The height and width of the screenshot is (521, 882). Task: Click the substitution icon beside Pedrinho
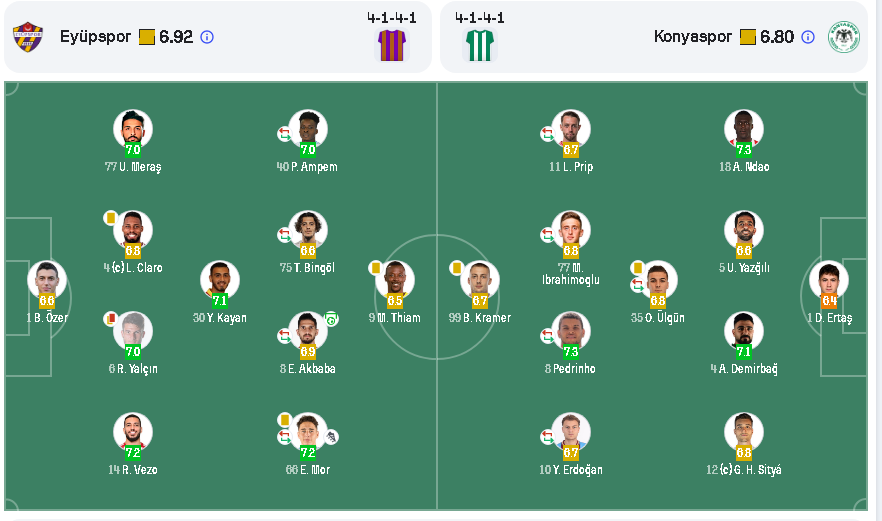pos(547,336)
